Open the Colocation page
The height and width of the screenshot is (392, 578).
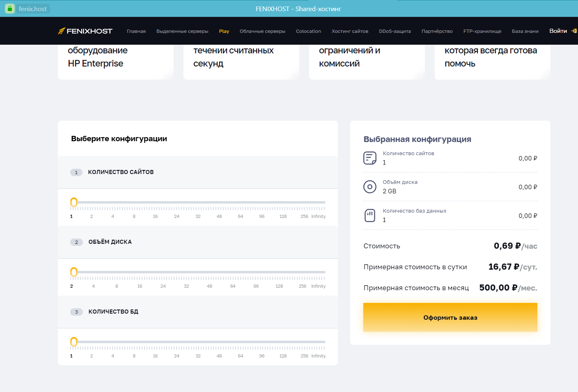[308, 31]
